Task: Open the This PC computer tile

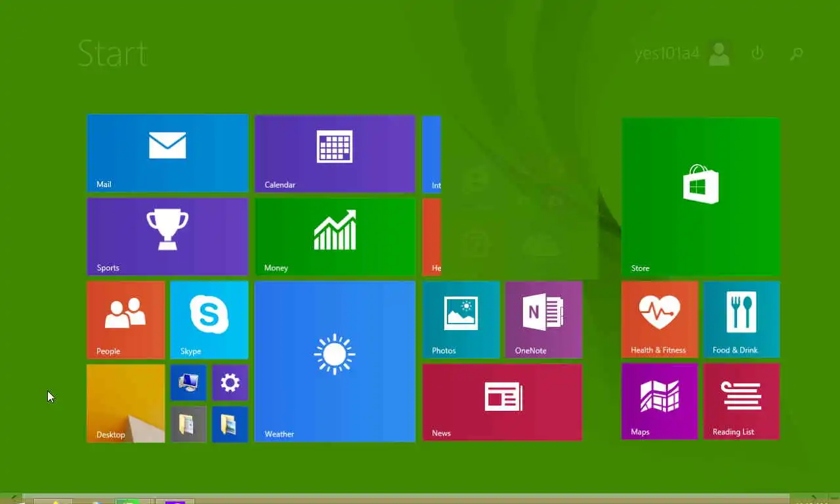Action: (x=188, y=383)
